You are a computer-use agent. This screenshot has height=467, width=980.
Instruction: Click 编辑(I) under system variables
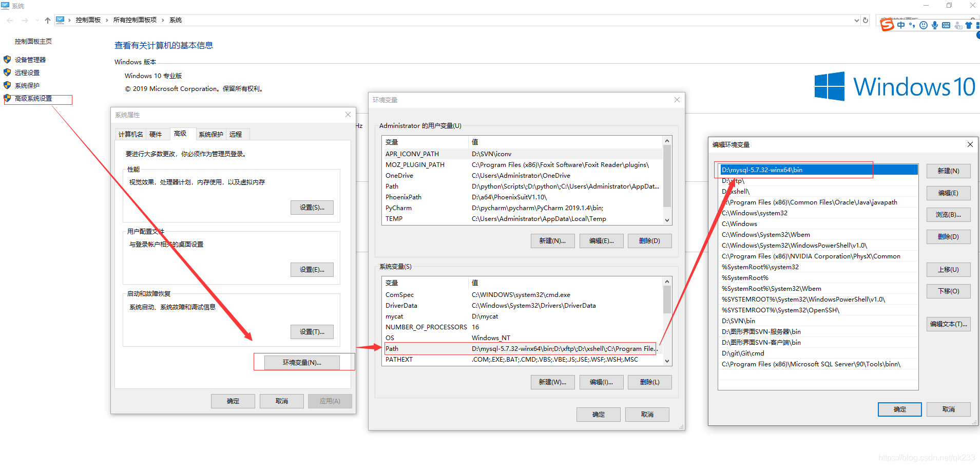[601, 382]
